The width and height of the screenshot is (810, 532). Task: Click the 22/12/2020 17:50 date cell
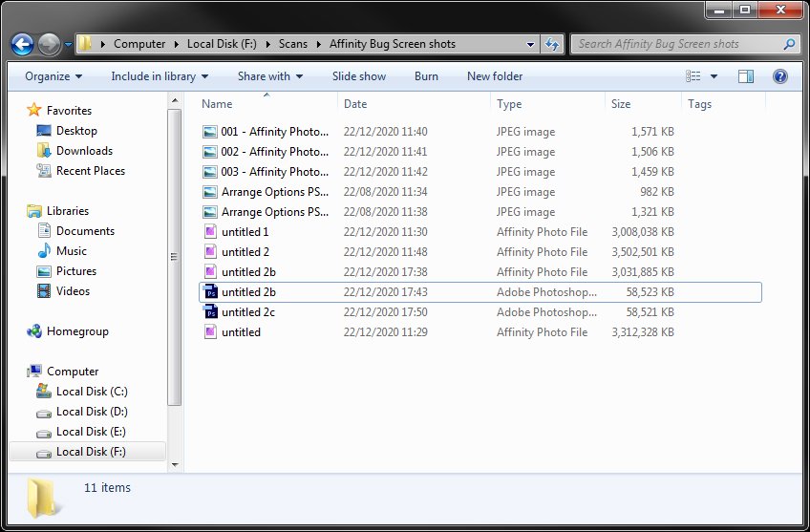coord(385,312)
